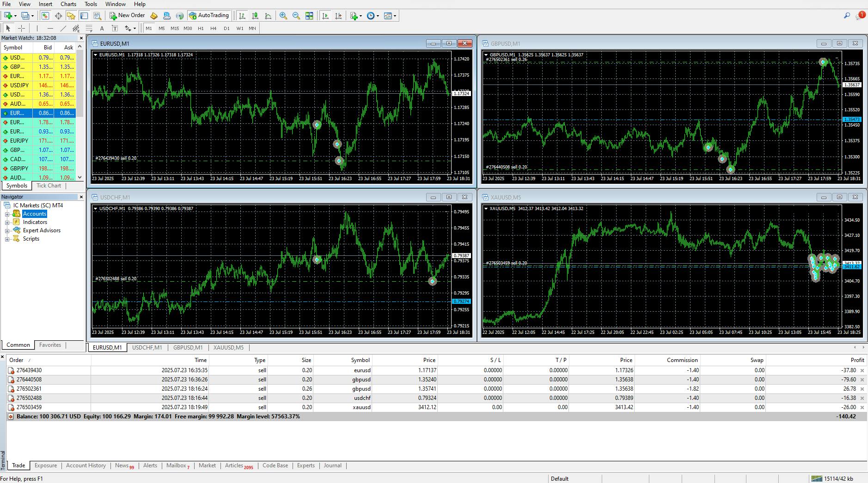Click the New Order button
The height and width of the screenshot is (483, 868).
[128, 16]
